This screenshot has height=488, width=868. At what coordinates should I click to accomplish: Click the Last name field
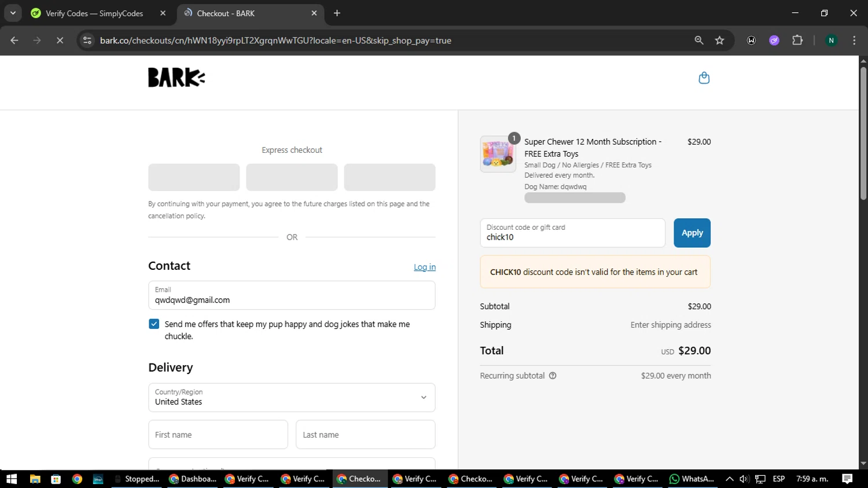(366, 435)
